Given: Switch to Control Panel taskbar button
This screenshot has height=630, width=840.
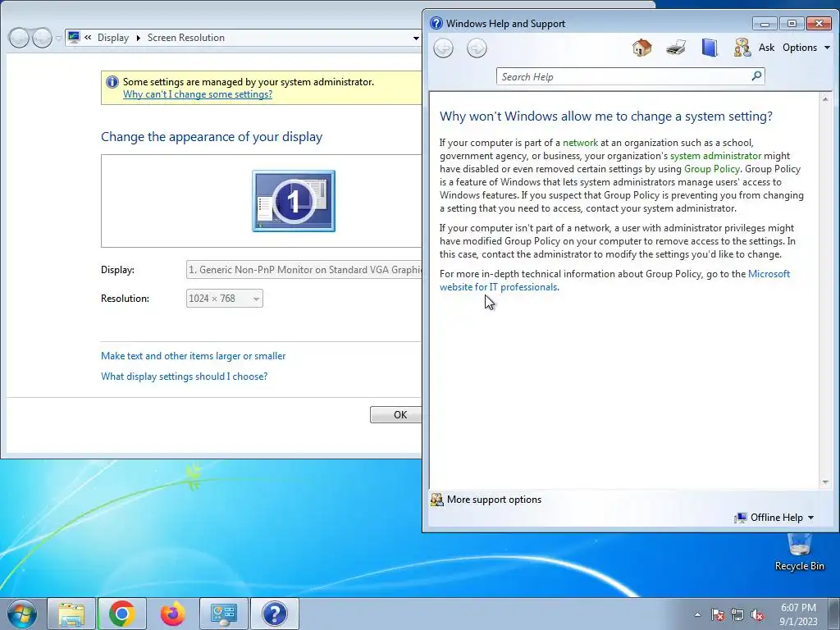Looking at the screenshot, I should click(223, 614).
